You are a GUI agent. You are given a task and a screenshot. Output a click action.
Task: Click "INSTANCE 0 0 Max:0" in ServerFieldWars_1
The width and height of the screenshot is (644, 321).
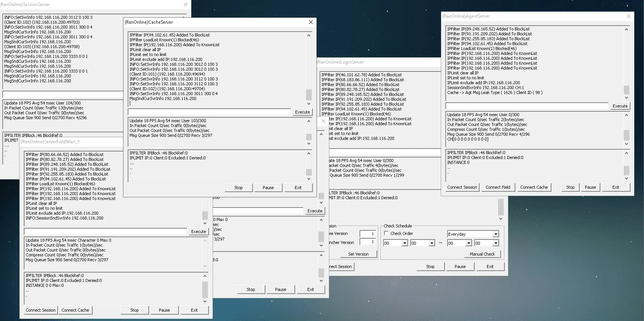point(44,285)
